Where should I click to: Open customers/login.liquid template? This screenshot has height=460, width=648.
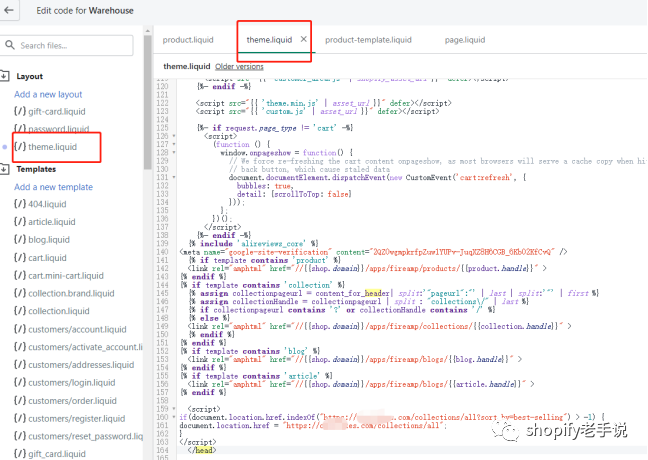point(64,383)
